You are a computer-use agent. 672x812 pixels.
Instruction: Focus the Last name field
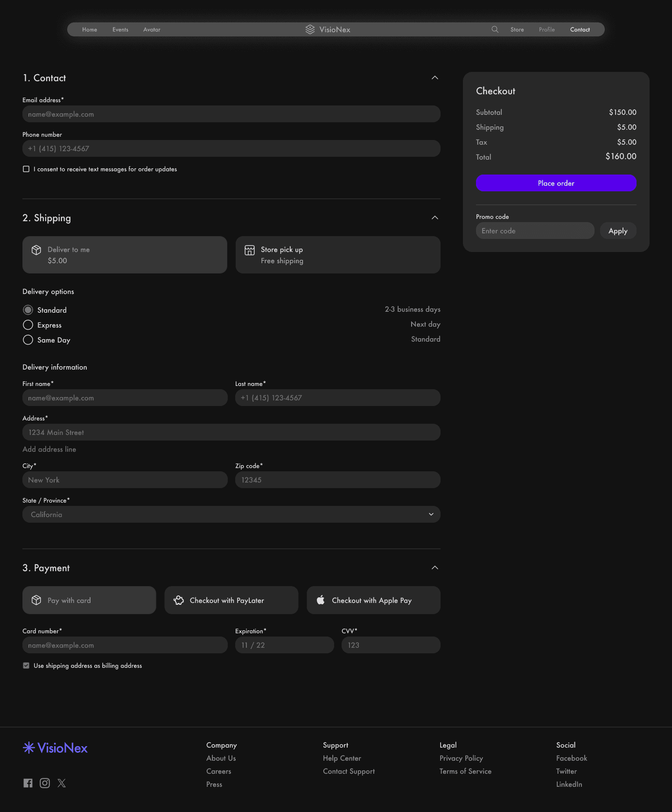click(x=338, y=398)
